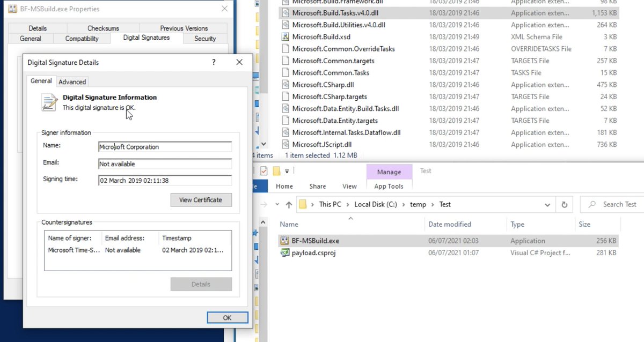Expand the chevron after This PC in breadcrumb

pos(348,205)
